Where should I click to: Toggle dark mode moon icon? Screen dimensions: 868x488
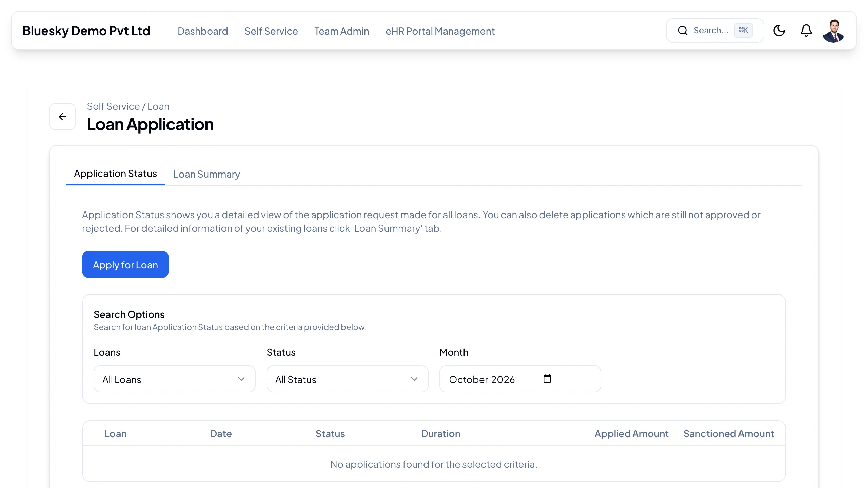(x=779, y=30)
